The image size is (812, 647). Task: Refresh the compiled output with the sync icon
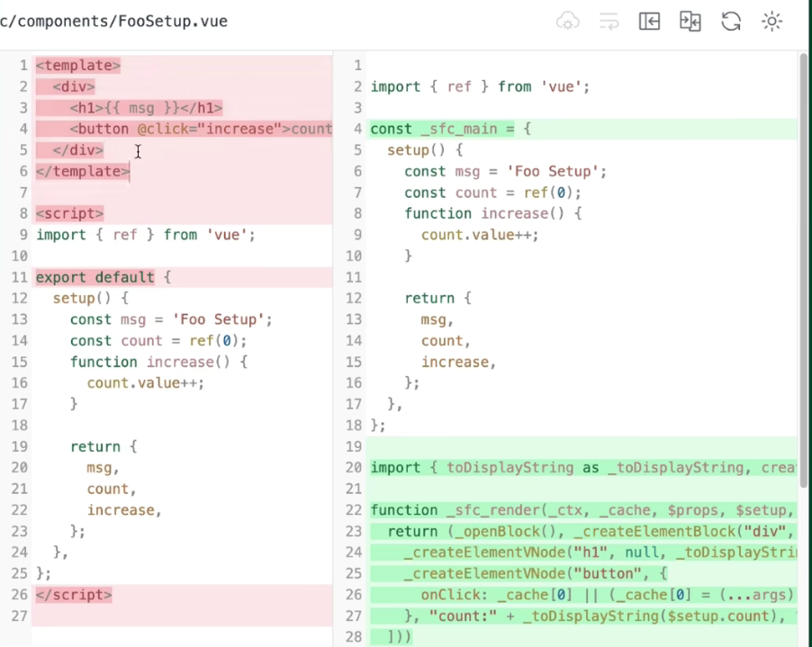730,21
